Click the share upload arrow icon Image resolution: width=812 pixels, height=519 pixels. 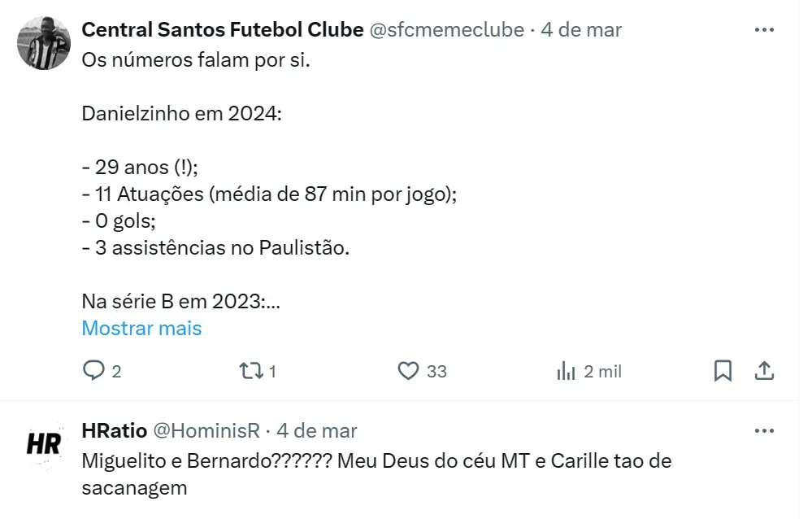coord(764,371)
